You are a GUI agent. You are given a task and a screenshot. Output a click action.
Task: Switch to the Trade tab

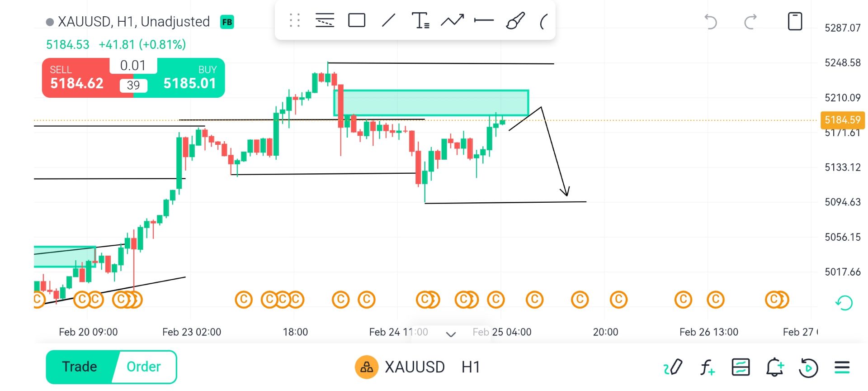(80, 367)
